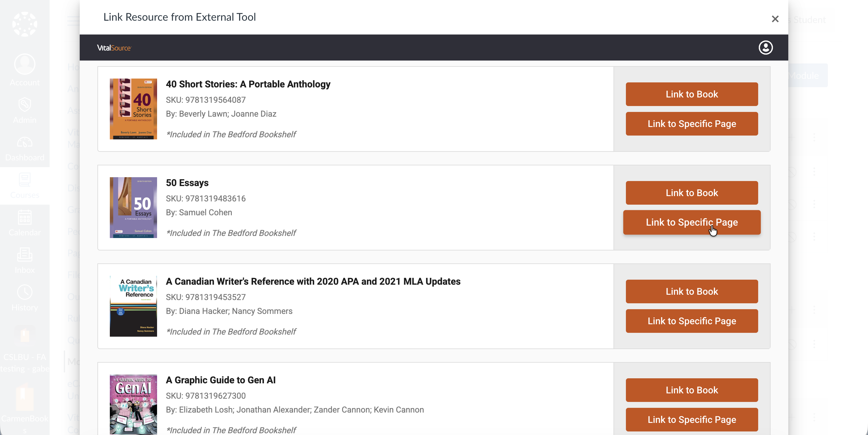Click Link to Specific Page for 40 Short Stories
This screenshot has width=868, height=435.
692,124
